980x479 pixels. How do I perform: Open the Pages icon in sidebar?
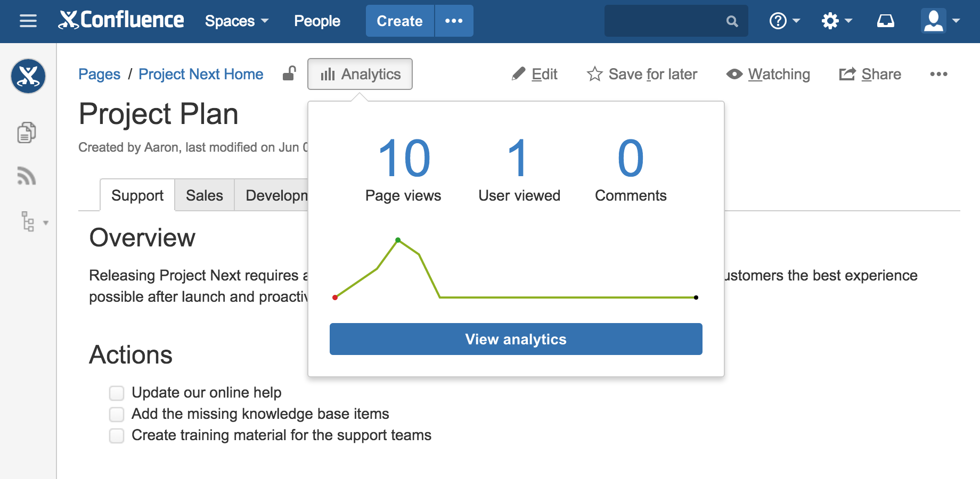click(x=27, y=133)
